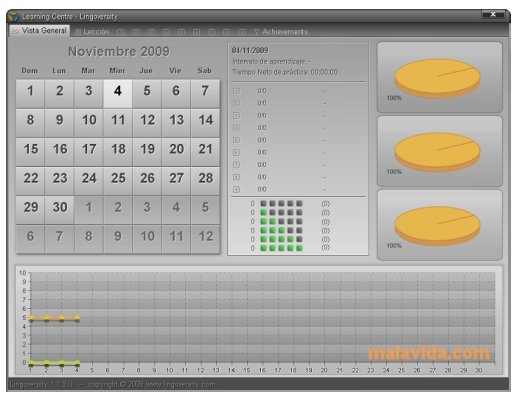Pick day 15 in the calendar

(30, 152)
